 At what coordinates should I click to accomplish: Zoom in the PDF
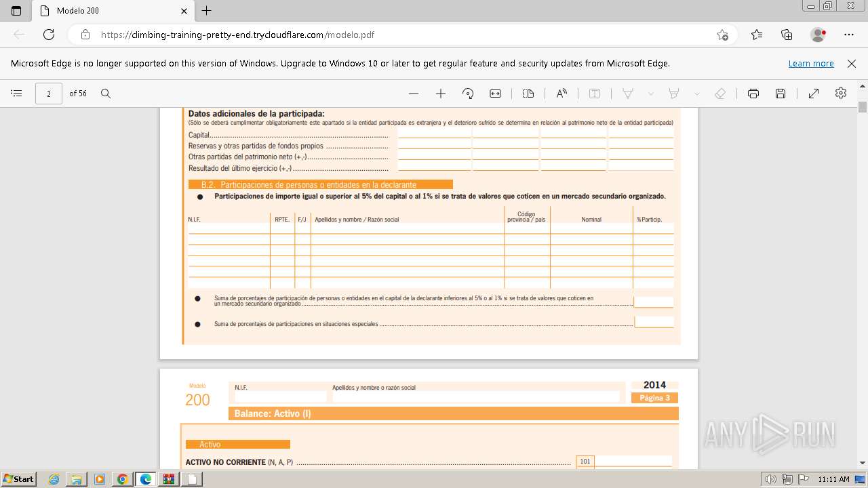[x=441, y=94]
